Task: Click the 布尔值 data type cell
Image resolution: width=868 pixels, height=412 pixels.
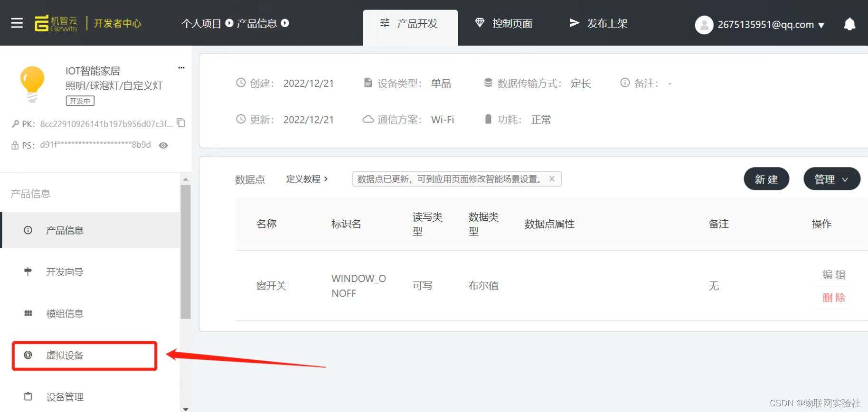Action: tap(483, 286)
